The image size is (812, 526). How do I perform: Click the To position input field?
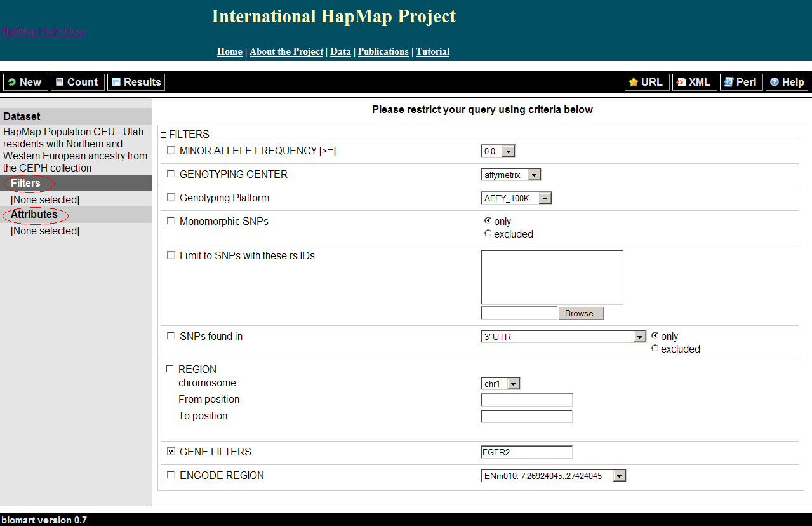coord(527,417)
